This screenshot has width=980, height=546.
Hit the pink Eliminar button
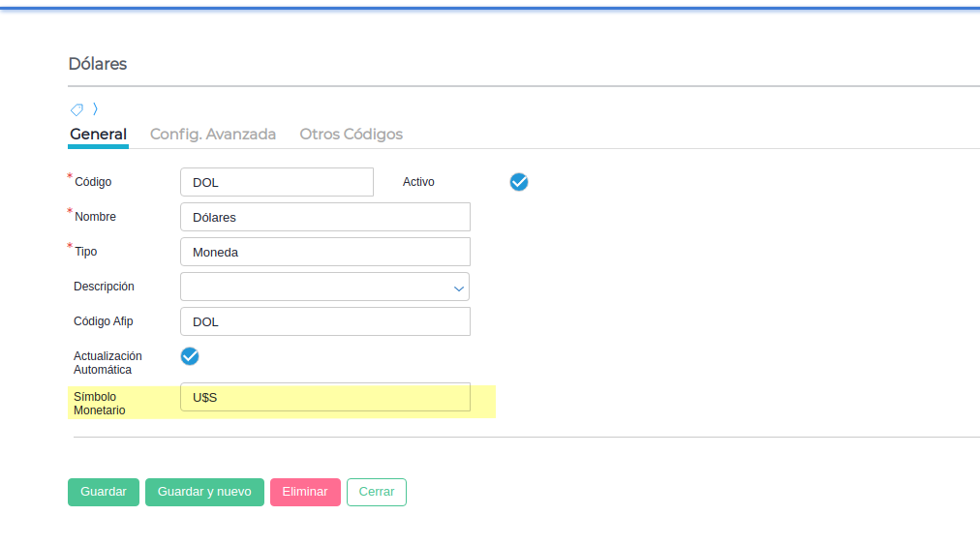pyautogui.click(x=305, y=492)
